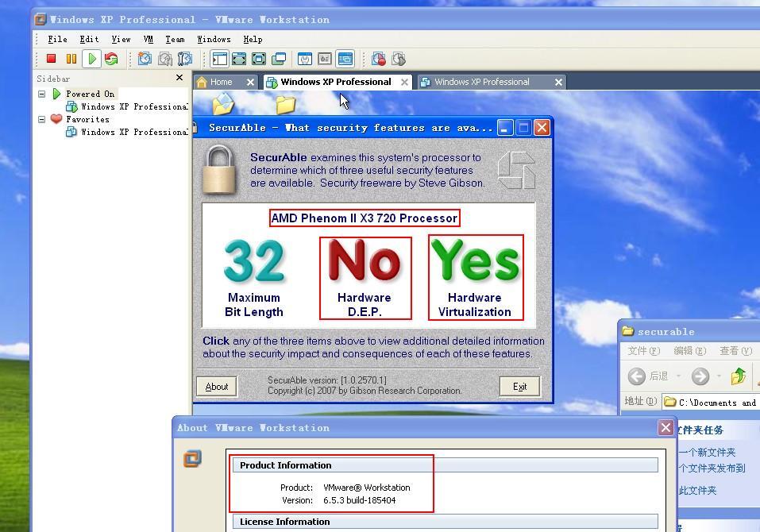Collapse the Favorites tree group
The height and width of the screenshot is (532, 760).
pos(42,119)
